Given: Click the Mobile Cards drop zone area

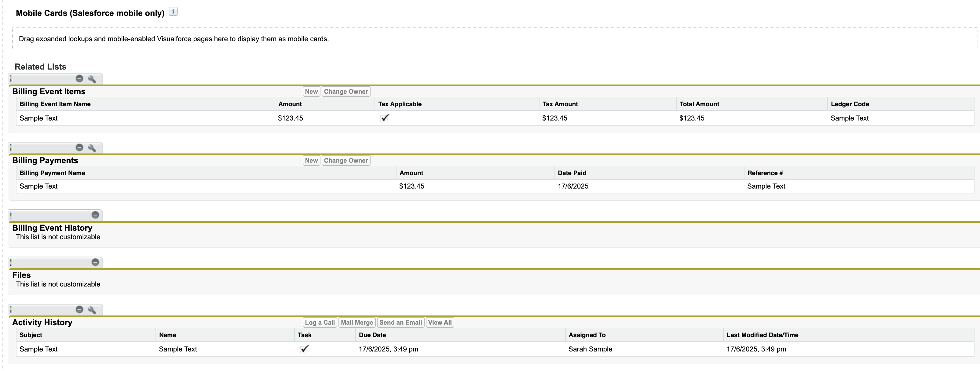Looking at the screenshot, I should click(x=495, y=39).
